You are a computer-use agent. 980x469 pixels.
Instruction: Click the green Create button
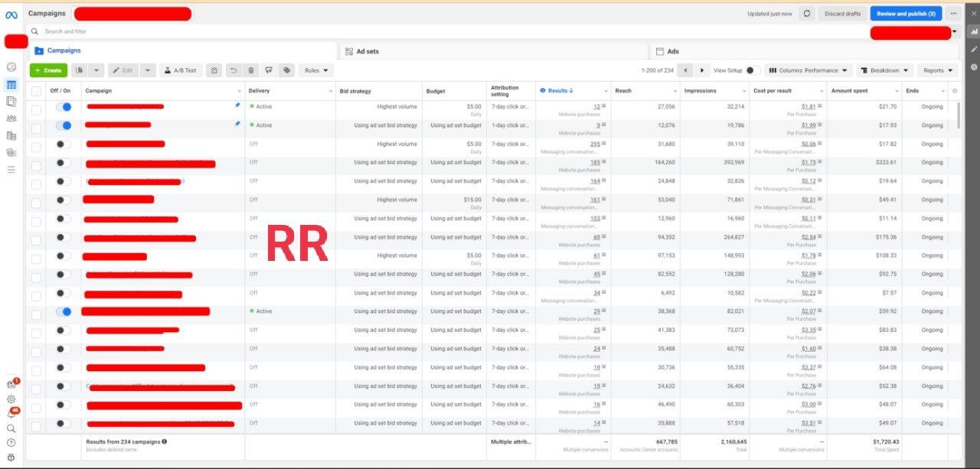48,70
